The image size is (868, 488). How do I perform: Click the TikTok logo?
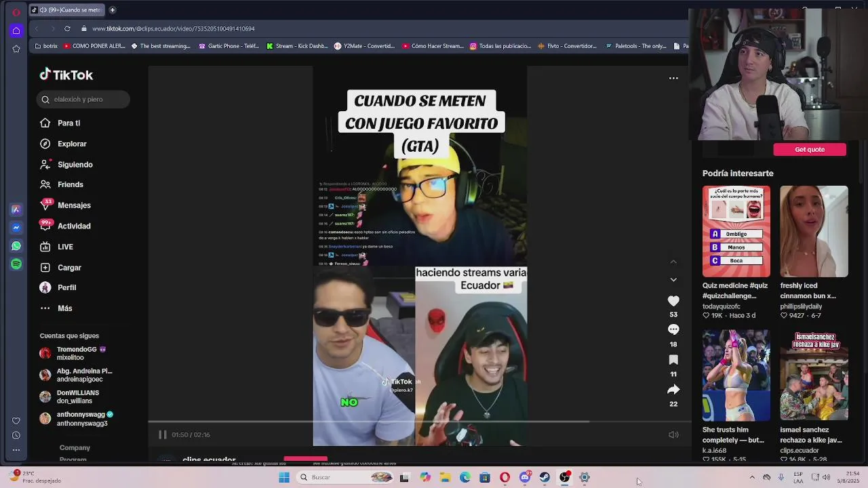point(66,75)
